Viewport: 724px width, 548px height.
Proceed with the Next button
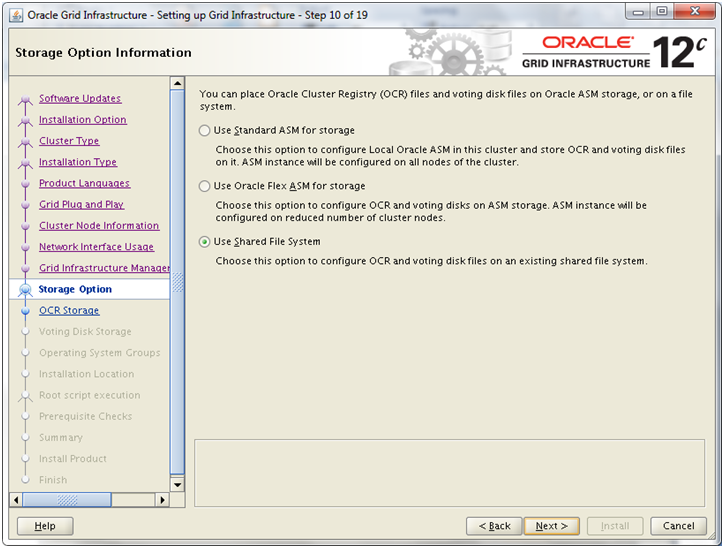tap(552, 526)
